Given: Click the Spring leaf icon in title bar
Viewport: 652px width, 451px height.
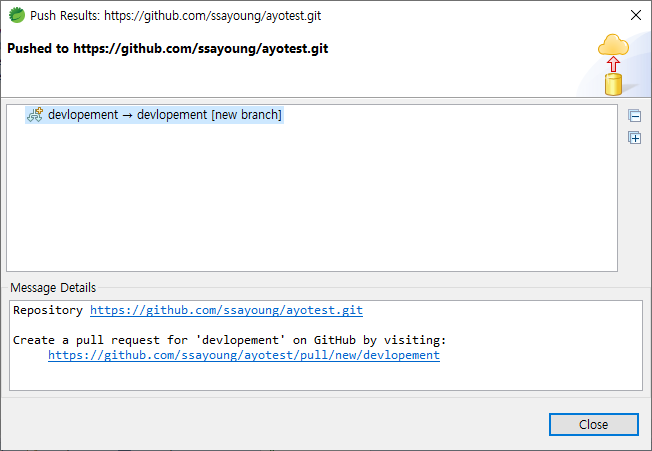Looking at the screenshot, I should 17,15.
